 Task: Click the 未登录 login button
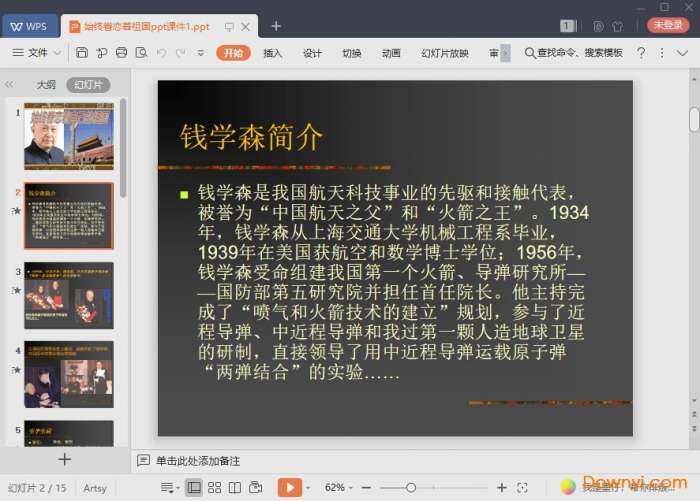(x=668, y=25)
